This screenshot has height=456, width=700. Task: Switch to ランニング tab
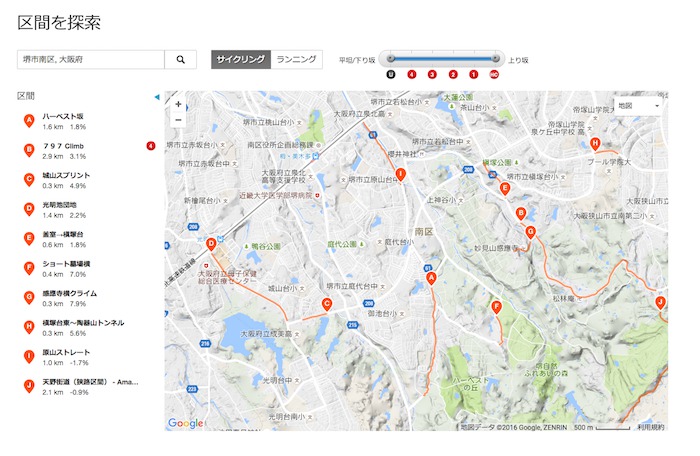click(296, 59)
